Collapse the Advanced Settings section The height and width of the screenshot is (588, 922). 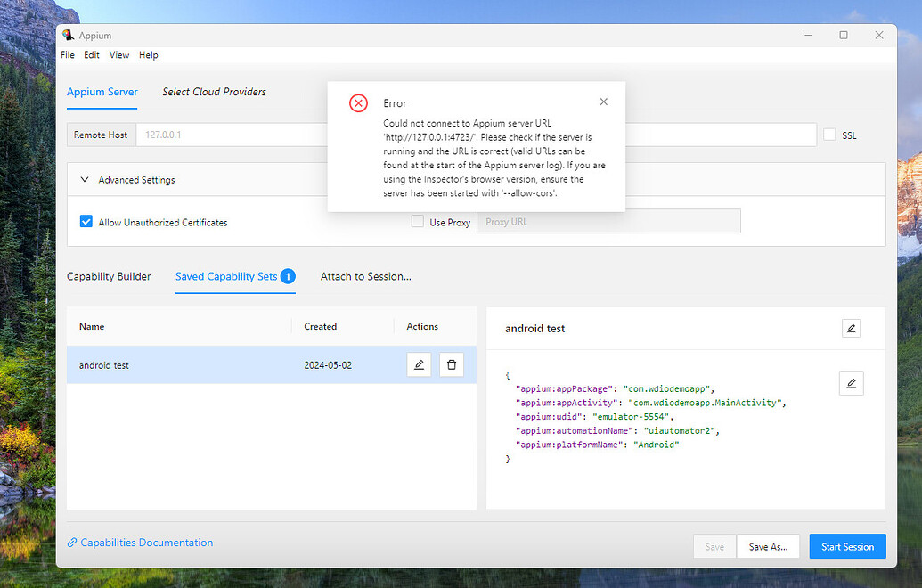[x=85, y=179]
